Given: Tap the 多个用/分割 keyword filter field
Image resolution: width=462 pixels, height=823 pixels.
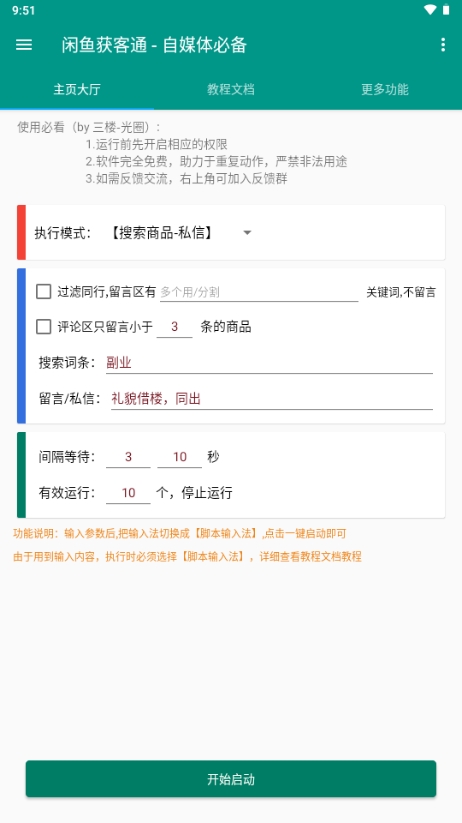Looking at the screenshot, I should (259, 292).
